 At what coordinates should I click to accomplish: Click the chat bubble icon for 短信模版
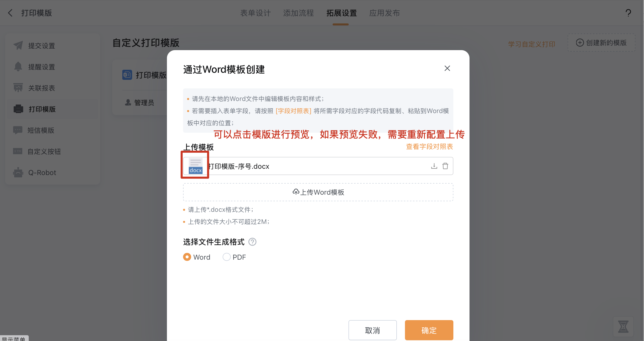tap(18, 130)
